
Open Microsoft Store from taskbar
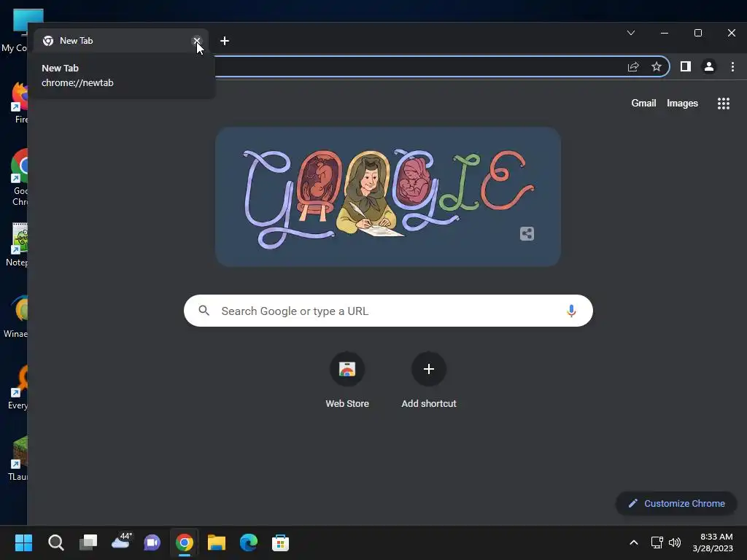280,542
